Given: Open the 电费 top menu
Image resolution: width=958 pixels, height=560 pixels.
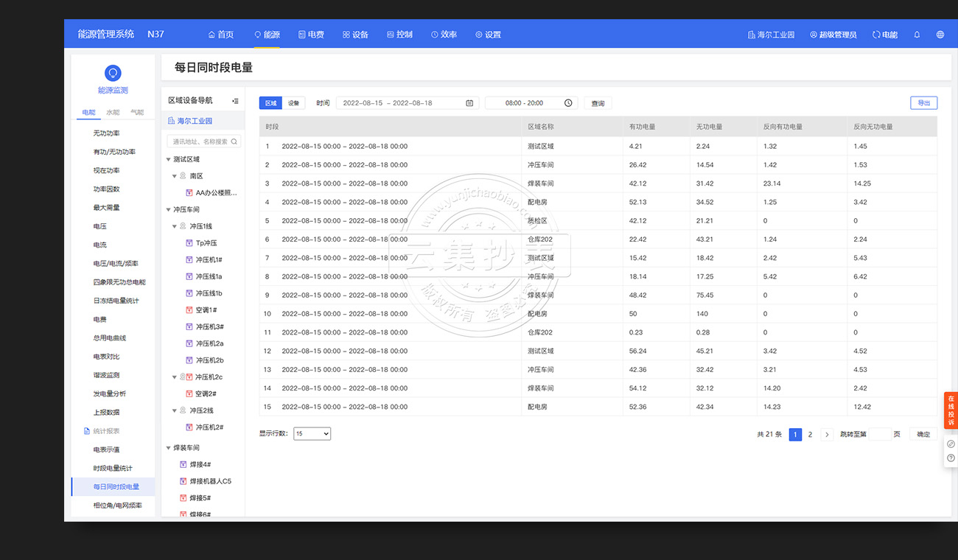Looking at the screenshot, I should [311, 35].
